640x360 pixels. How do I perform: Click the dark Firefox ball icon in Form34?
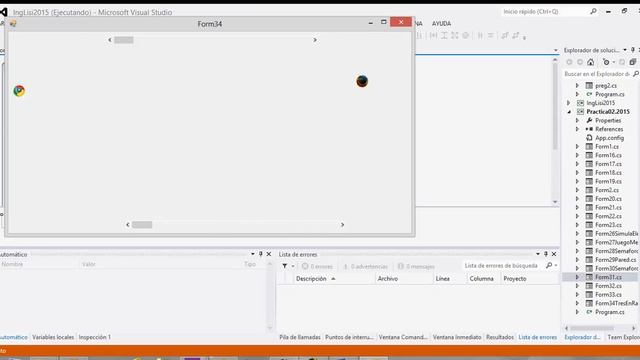(x=362, y=81)
